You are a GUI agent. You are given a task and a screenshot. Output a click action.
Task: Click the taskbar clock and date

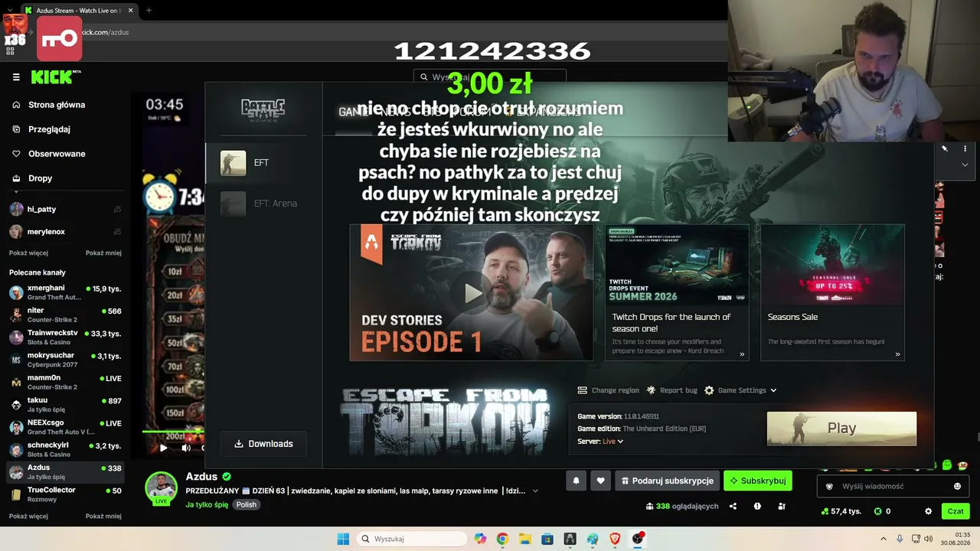[x=956, y=539]
